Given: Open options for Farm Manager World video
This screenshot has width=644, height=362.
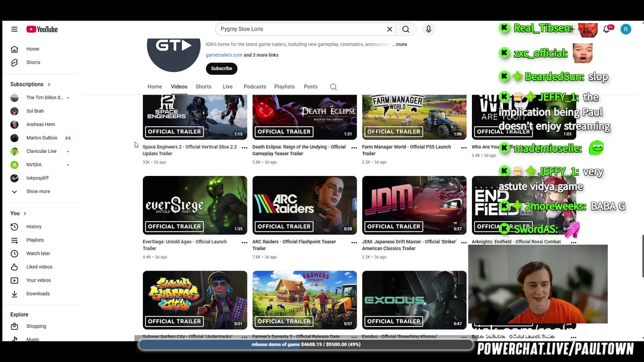Looking at the screenshot, I should coord(464,148).
